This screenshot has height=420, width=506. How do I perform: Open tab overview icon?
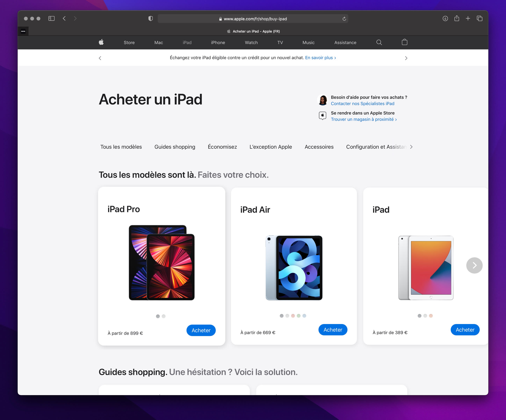pos(480,18)
